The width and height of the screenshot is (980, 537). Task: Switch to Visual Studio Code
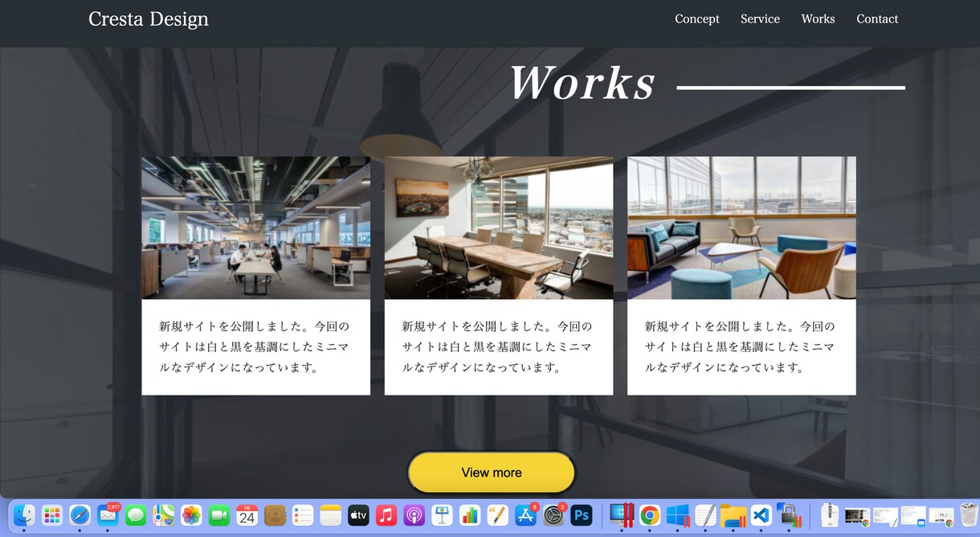762,515
